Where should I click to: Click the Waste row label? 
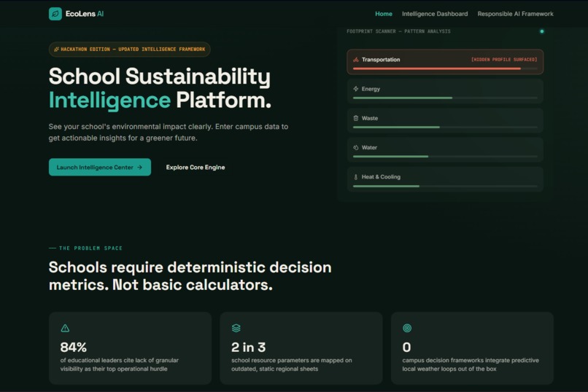(369, 118)
